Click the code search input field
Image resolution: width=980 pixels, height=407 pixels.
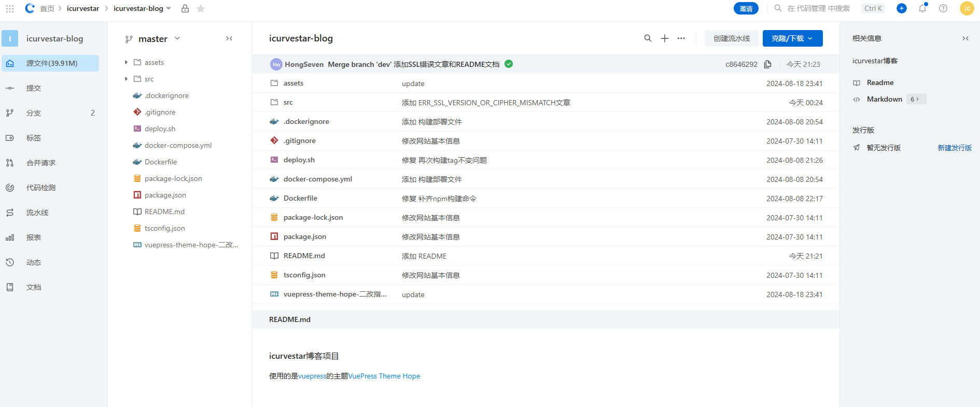tap(818, 8)
